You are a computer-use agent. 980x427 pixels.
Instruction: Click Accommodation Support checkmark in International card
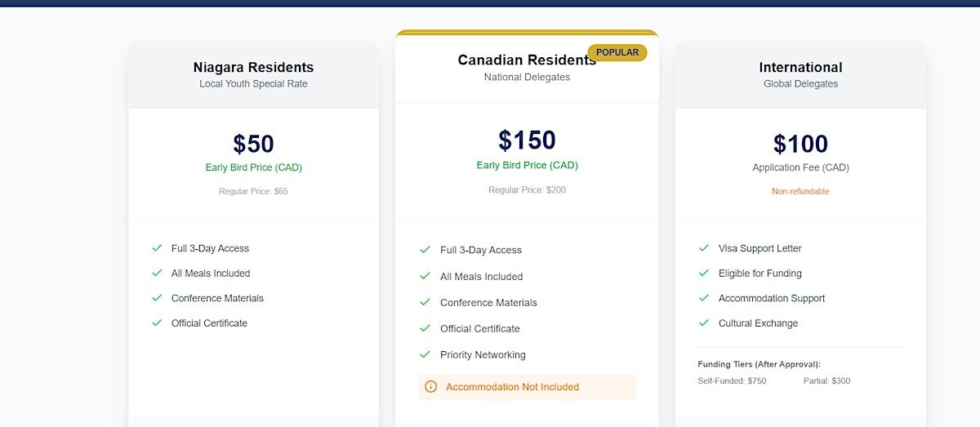703,298
